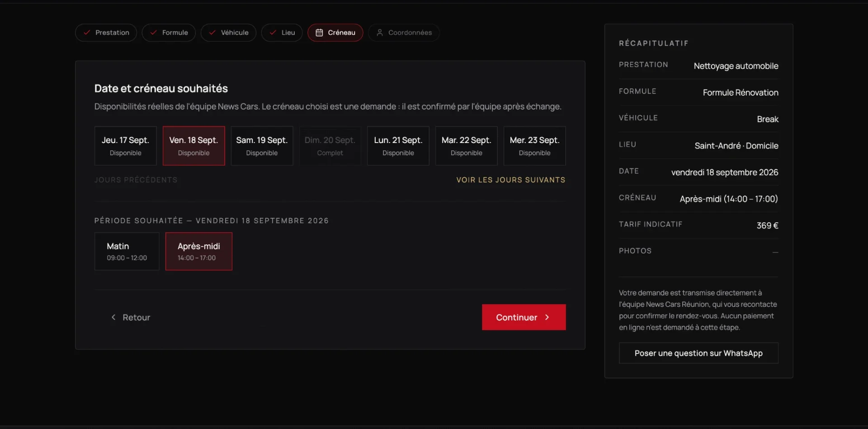Viewport: 868px width, 429px height.
Task: Click the 369 € tarif value
Action: tap(768, 225)
